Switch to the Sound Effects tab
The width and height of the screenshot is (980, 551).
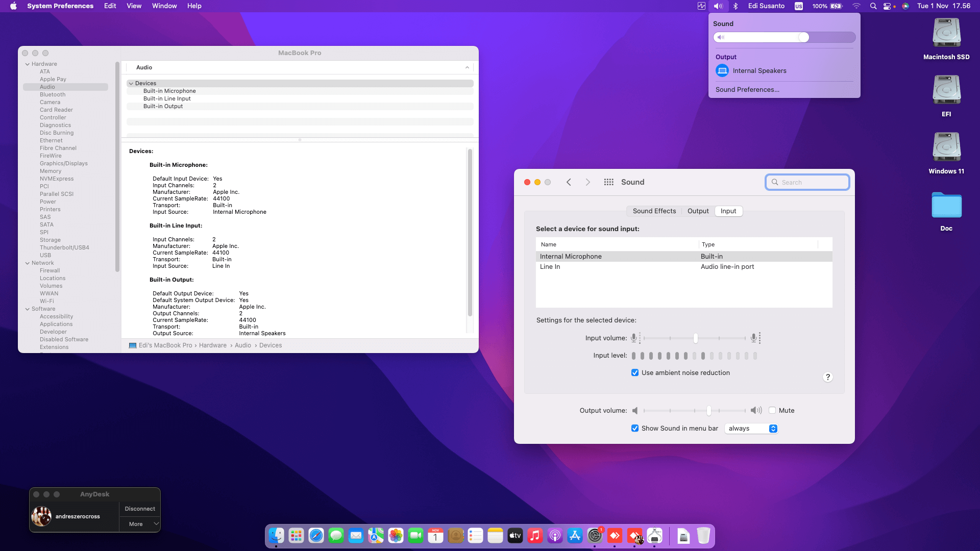pyautogui.click(x=654, y=211)
